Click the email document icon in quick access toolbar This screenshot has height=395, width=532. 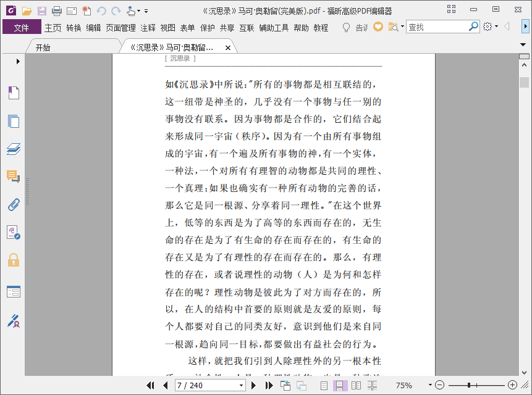tap(72, 11)
